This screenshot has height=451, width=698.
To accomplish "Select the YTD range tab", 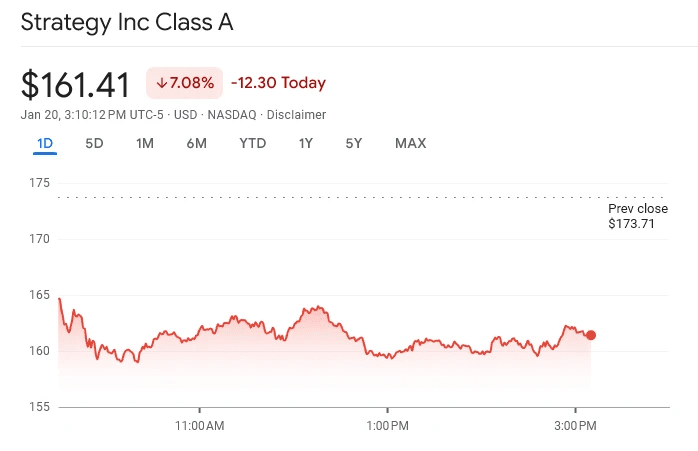I will pyautogui.click(x=252, y=143).
